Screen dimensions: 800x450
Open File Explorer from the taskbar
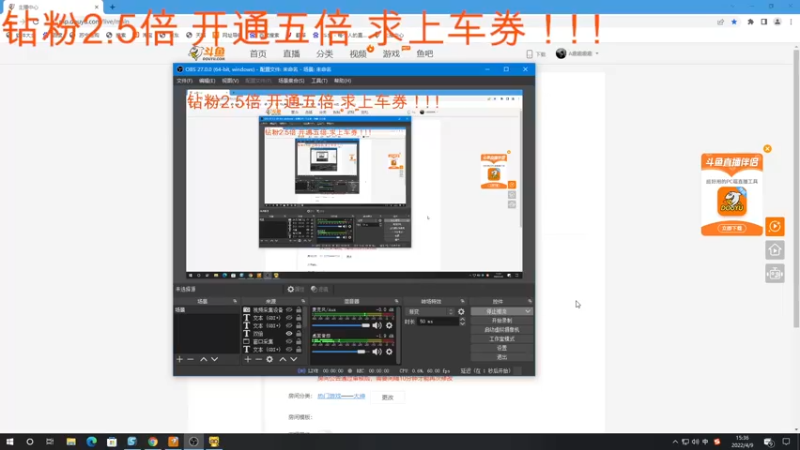click(71, 442)
